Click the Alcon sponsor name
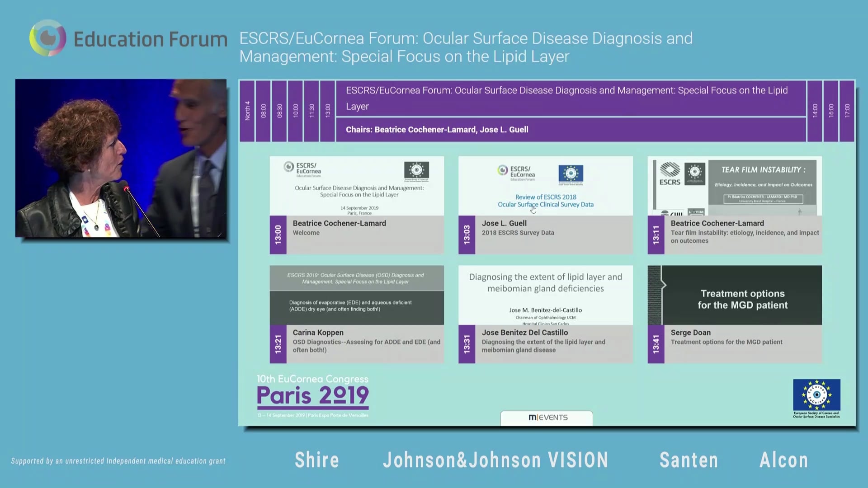The height and width of the screenshot is (488, 868). (x=783, y=460)
